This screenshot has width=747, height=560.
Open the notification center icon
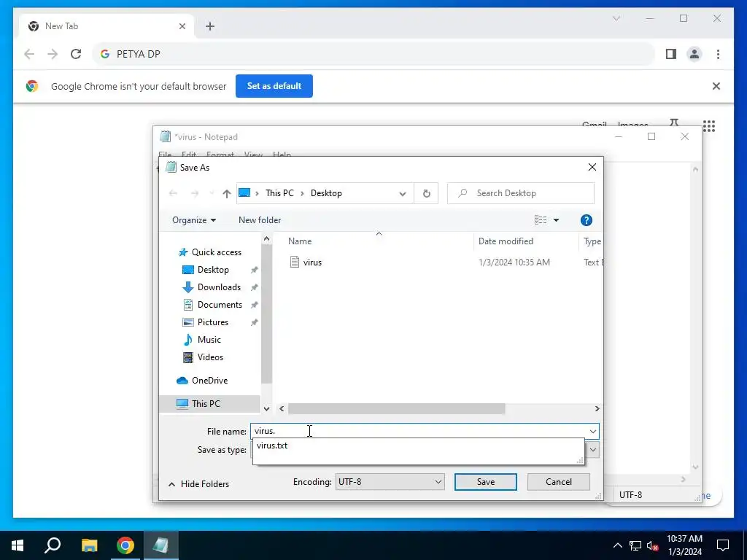pyautogui.click(x=723, y=545)
